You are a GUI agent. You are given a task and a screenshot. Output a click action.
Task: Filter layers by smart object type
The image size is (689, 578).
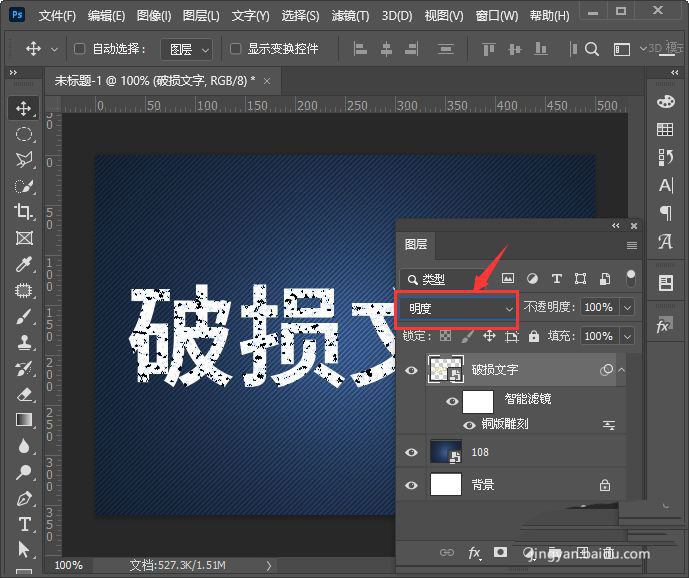click(x=605, y=278)
